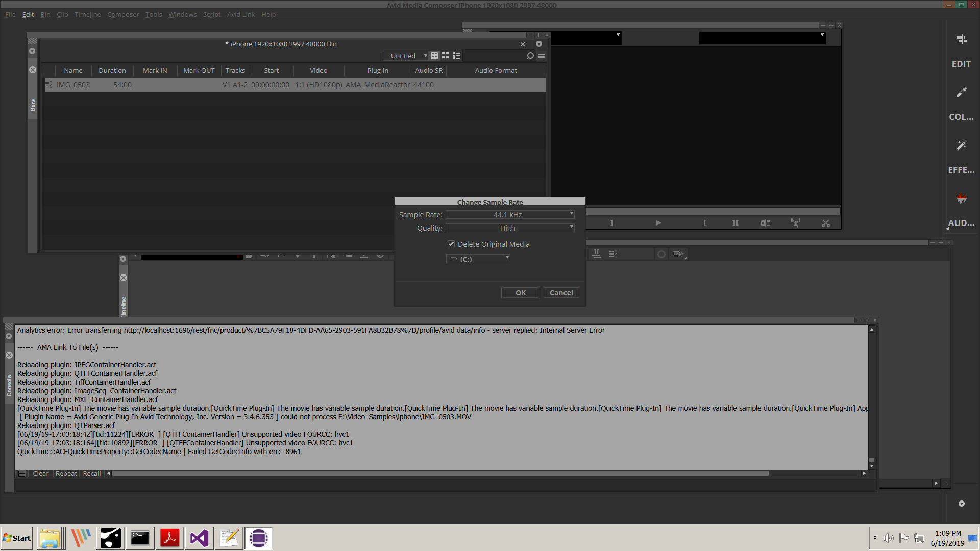Open the Windows Start button
The width and height of the screenshot is (980, 551).
pyautogui.click(x=17, y=538)
